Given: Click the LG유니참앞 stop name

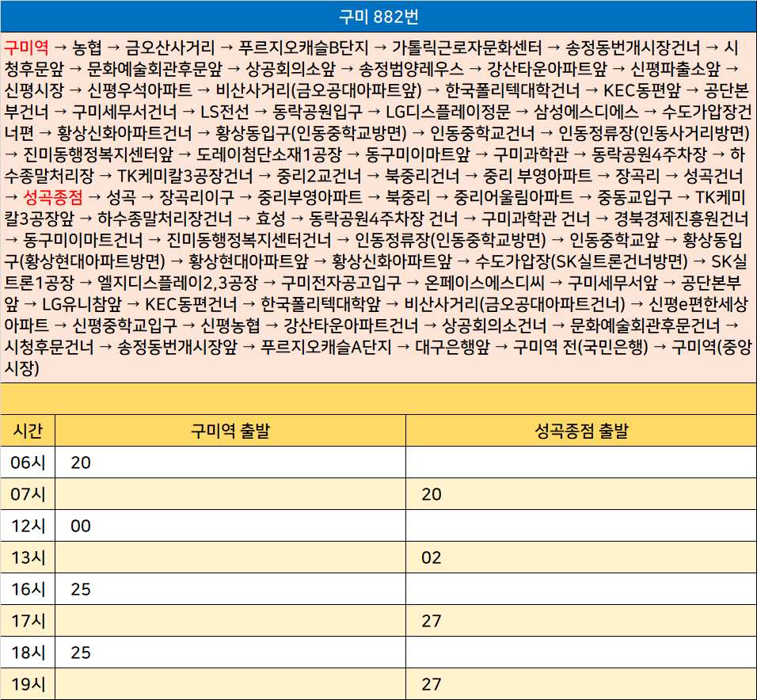Looking at the screenshot, I should (82, 303).
